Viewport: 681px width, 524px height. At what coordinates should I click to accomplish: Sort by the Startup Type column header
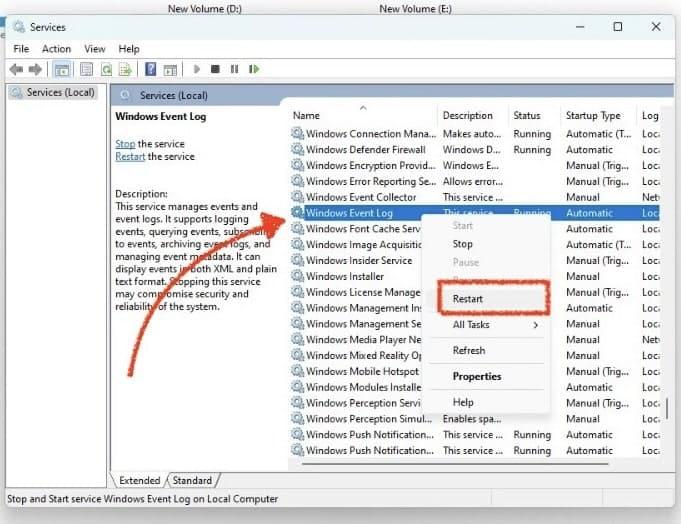click(598, 115)
